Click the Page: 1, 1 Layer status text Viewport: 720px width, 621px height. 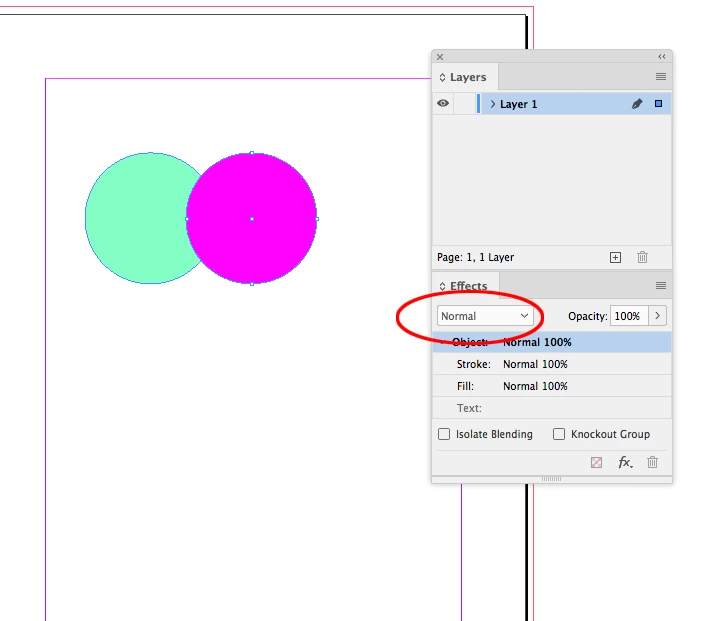pos(475,257)
